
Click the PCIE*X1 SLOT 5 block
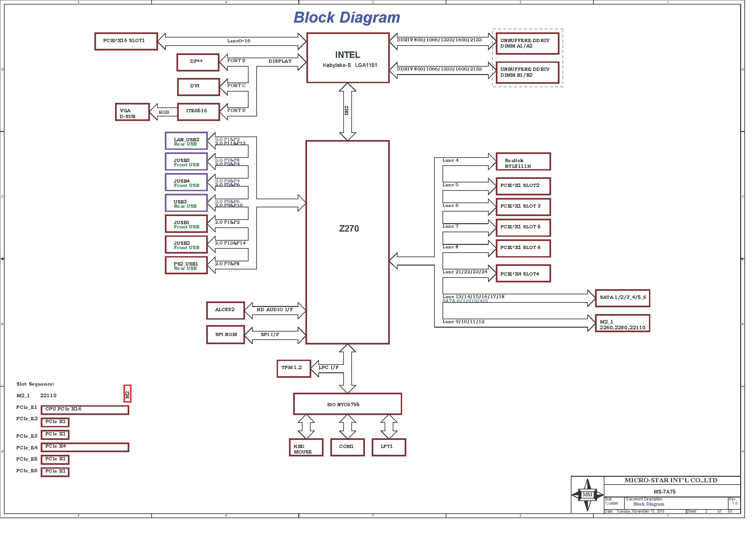point(523,228)
